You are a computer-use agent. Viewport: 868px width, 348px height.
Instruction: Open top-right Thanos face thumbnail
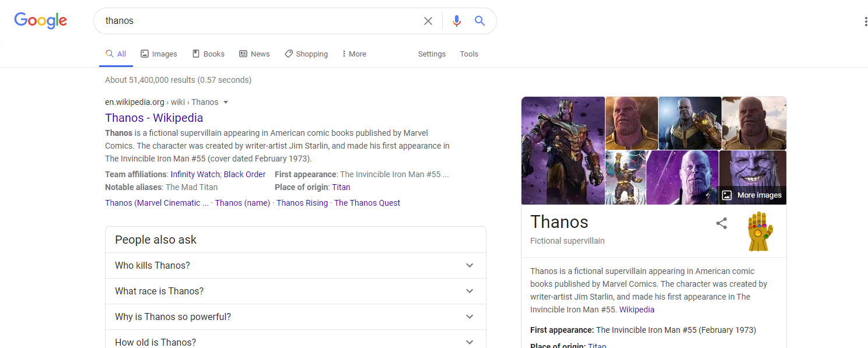[754, 123]
